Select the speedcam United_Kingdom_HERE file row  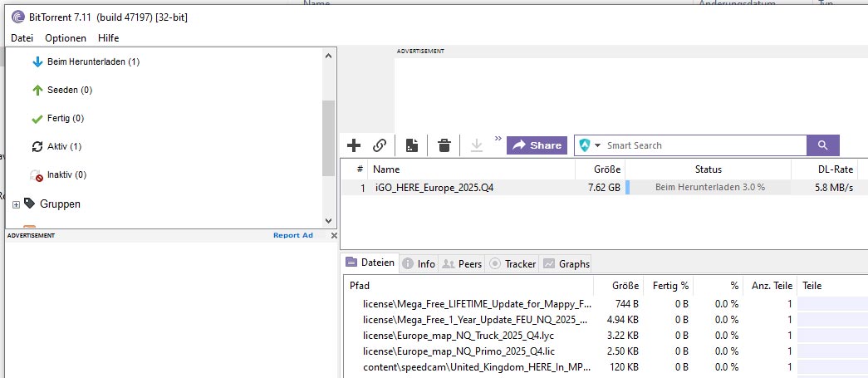[606, 367]
